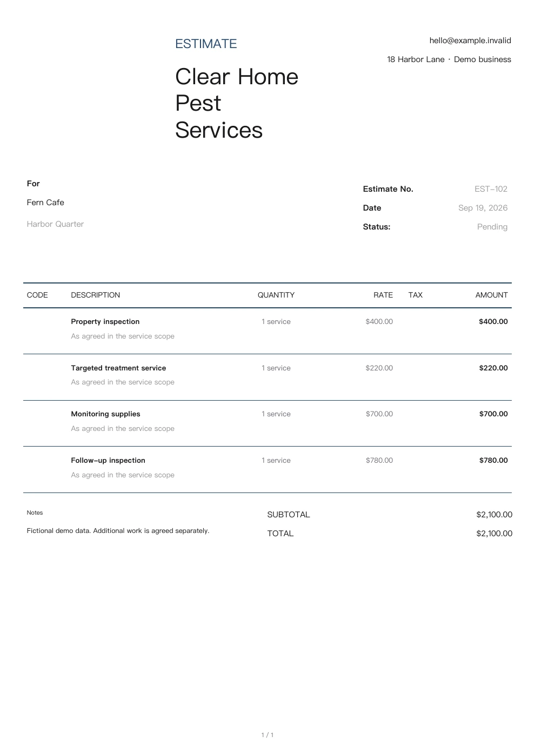
Task: Click the $700.00 rate value
Action: [x=379, y=414]
